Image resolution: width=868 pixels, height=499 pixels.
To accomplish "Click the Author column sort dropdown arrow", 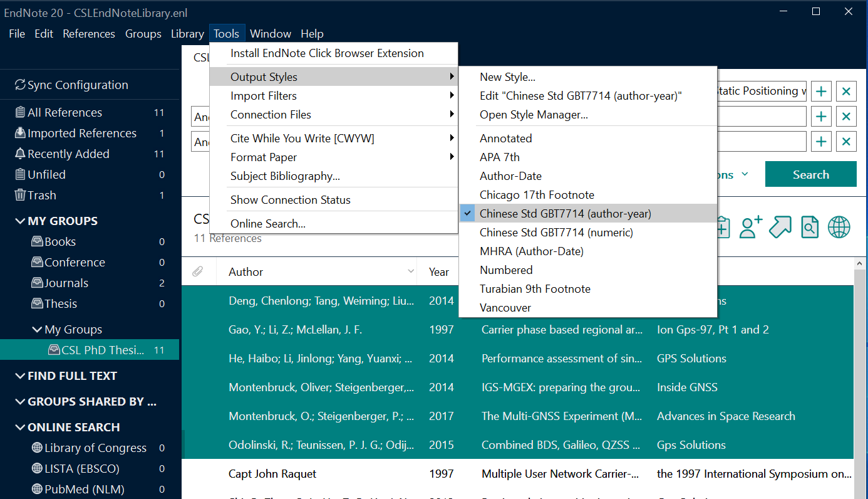I will 411,271.
